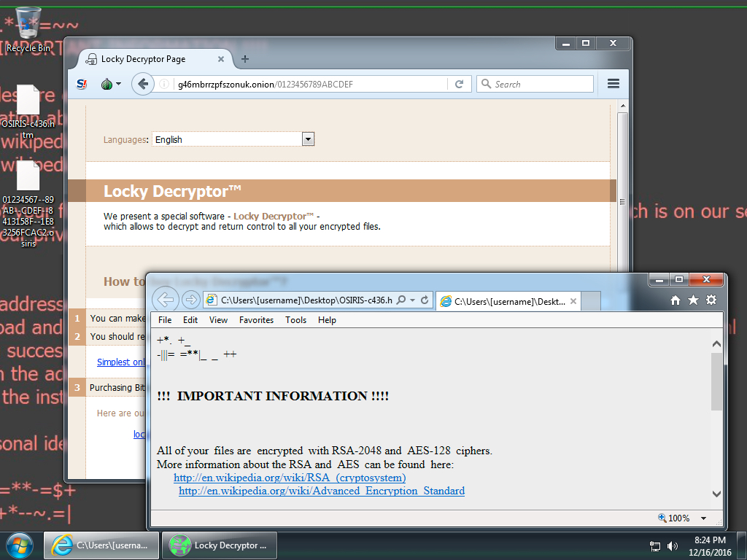Open IE Favorites star icon
This screenshot has height=560, width=747.
click(x=693, y=300)
